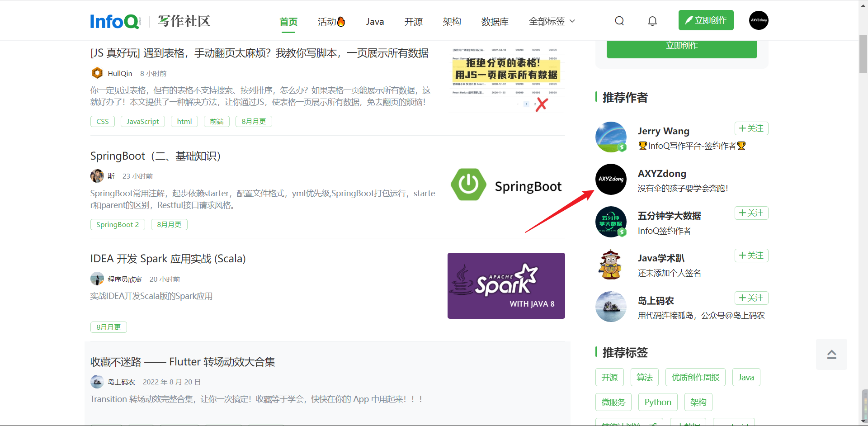Expand the 全部标签 dropdown
The image size is (868, 426).
(552, 21)
